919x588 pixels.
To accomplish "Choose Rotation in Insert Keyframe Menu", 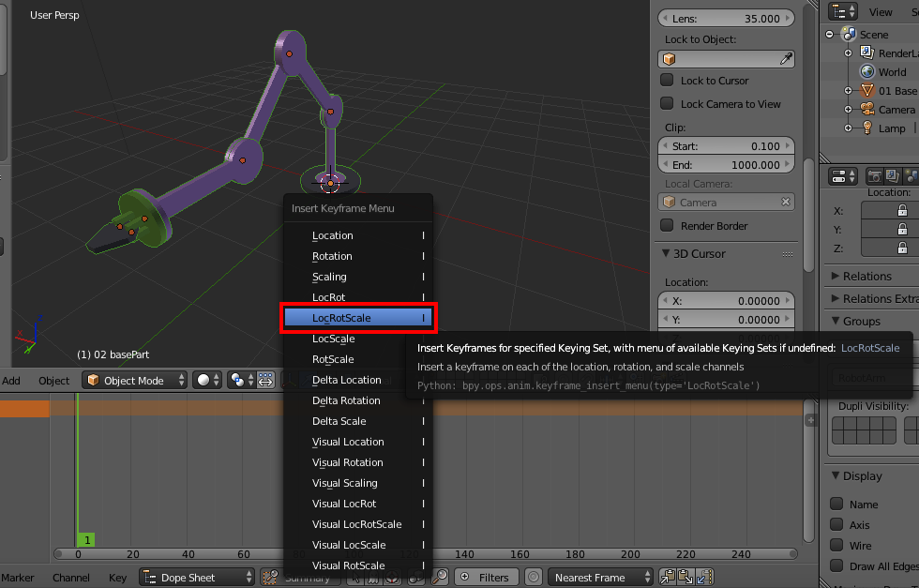I will point(358,256).
